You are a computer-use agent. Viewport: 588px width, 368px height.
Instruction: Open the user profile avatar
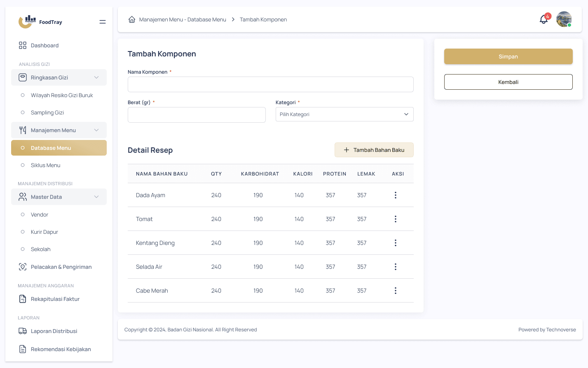pos(564,19)
